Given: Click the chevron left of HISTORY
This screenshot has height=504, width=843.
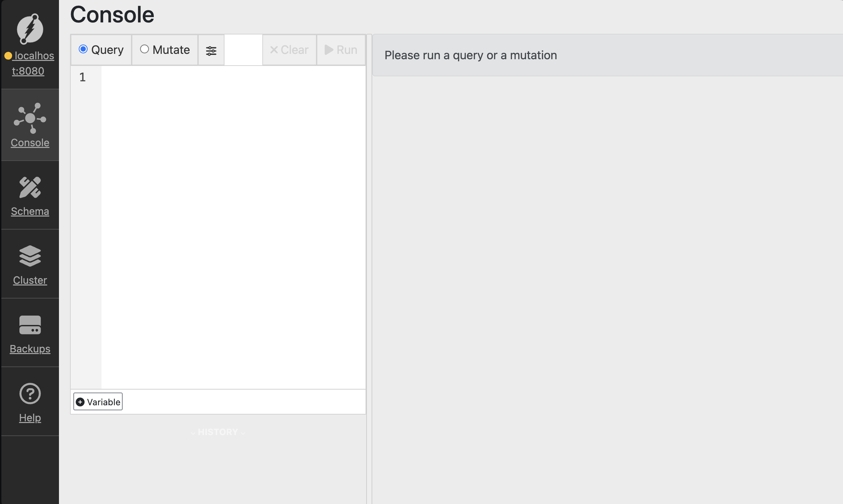Looking at the screenshot, I should click(x=193, y=433).
